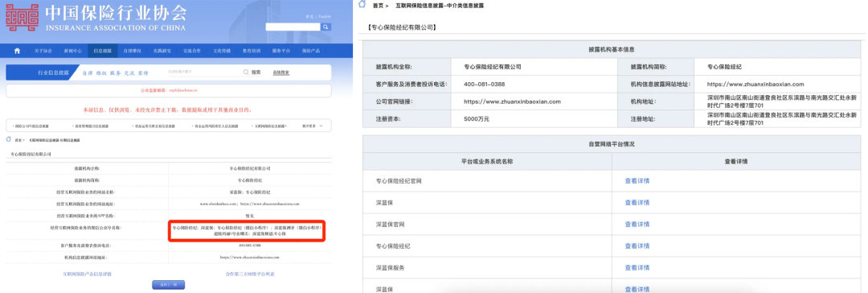Viewport: 868px width, 293px height.
Task: Click 首页 in the left breadcrumb
Action: [18, 141]
